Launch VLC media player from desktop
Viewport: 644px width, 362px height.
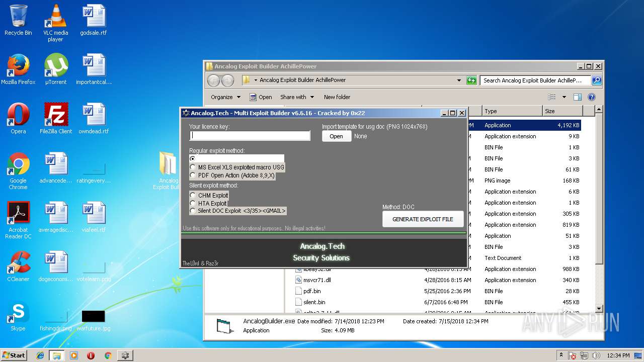click(55, 23)
